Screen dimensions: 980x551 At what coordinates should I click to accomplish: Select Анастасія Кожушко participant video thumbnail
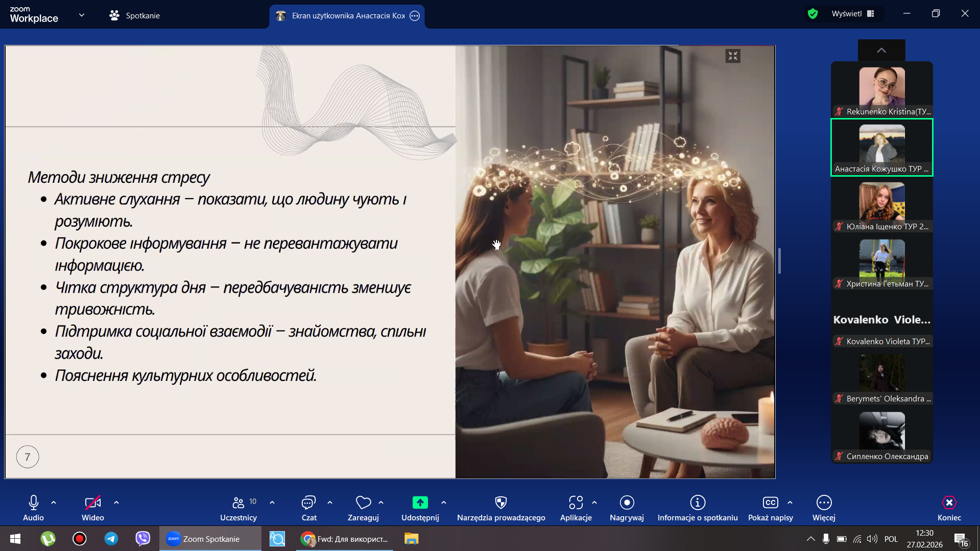881,147
